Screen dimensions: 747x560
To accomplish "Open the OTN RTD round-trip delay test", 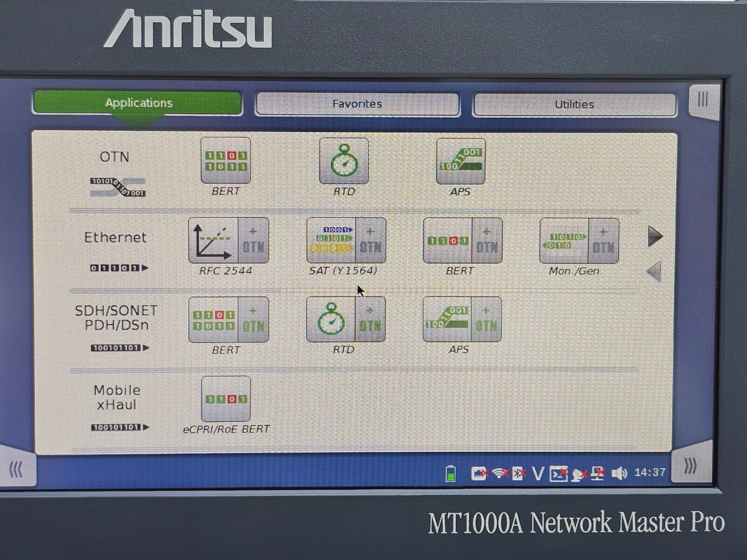I will (344, 161).
